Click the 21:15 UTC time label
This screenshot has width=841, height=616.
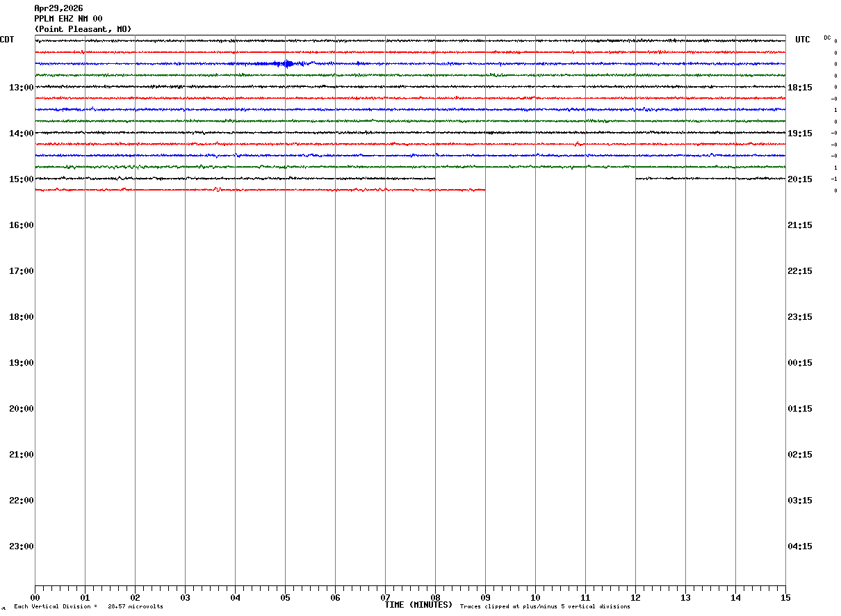tap(800, 225)
